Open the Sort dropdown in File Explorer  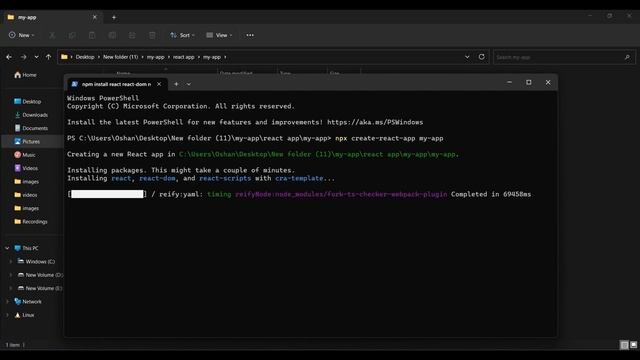click(x=182, y=36)
